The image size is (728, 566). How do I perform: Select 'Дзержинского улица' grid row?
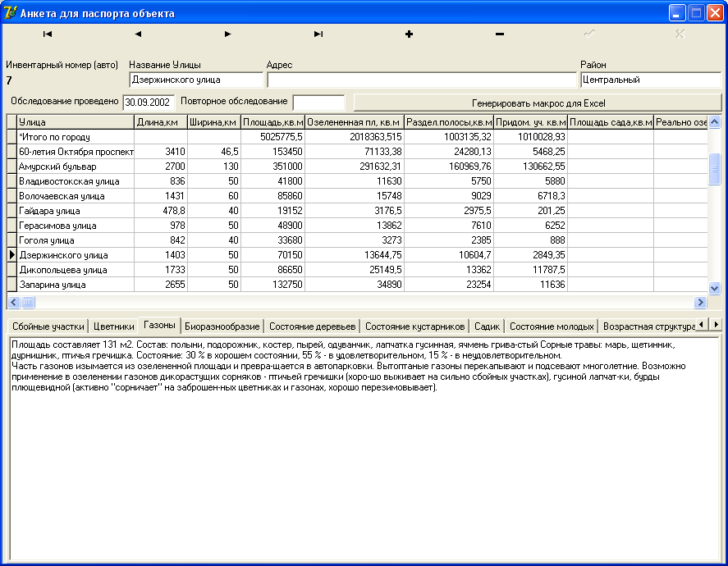pyautogui.click(x=358, y=254)
